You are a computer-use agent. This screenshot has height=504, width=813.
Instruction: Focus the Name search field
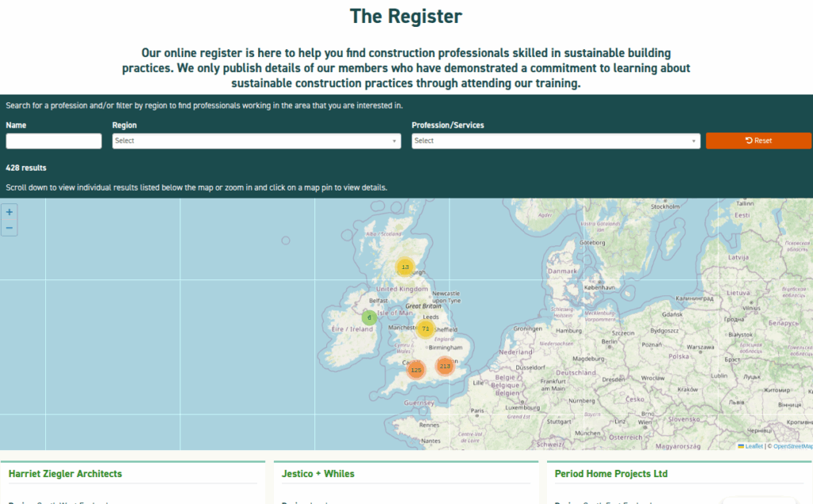[54, 140]
